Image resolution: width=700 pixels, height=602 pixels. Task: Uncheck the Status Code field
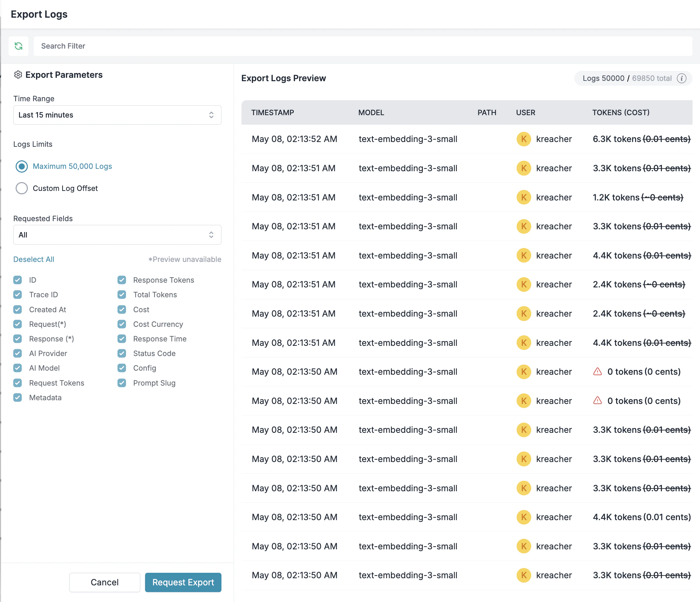(122, 353)
